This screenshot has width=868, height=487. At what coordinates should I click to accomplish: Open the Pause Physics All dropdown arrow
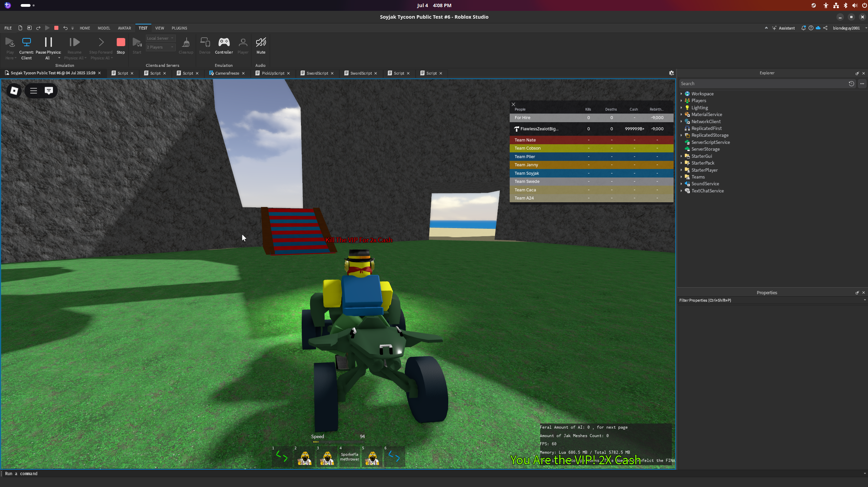coord(59,58)
